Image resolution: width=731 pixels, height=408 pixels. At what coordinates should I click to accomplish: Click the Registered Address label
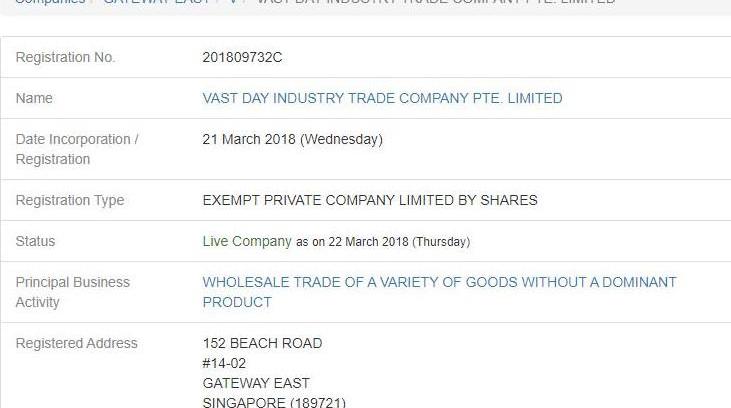(x=77, y=343)
